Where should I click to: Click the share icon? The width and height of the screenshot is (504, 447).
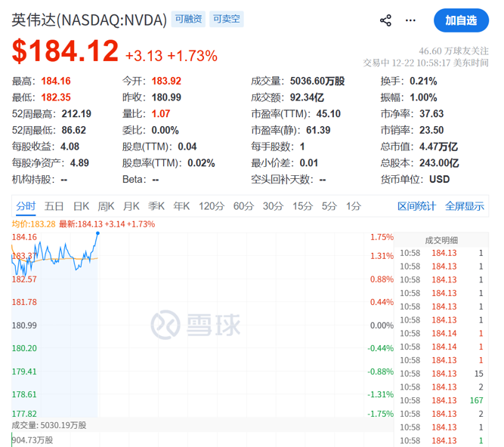tap(386, 20)
